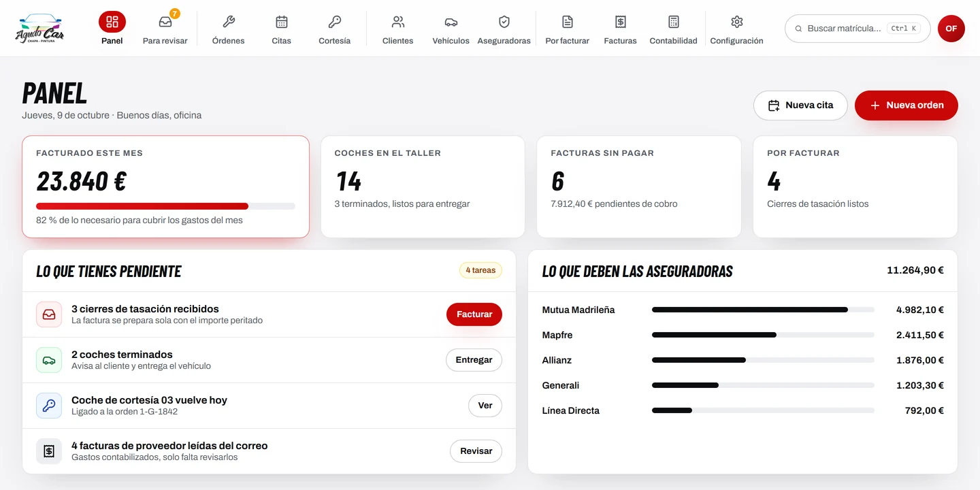Click 'Coche de cortesía 03 vuelve hoy' text

pyautogui.click(x=149, y=400)
